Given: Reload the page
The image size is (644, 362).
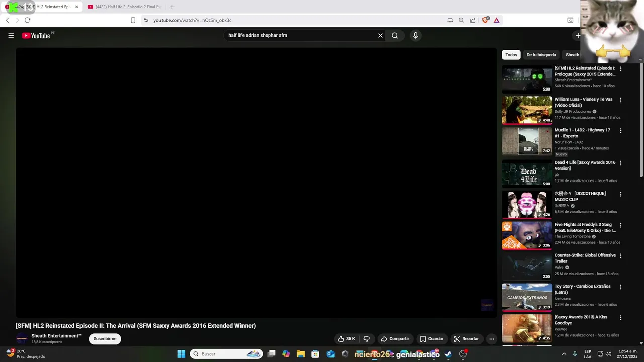Looking at the screenshot, I should tap(27, 20).
